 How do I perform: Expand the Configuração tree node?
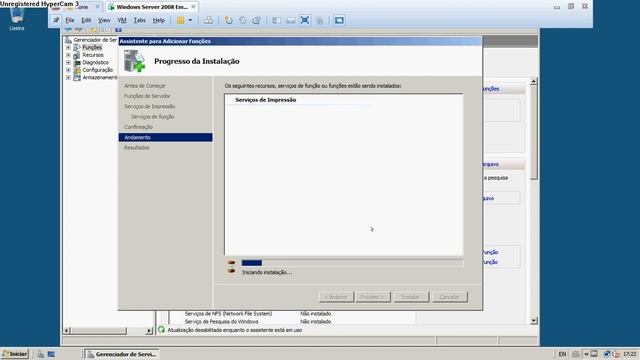pyautogui.click(x=68, y=70)
